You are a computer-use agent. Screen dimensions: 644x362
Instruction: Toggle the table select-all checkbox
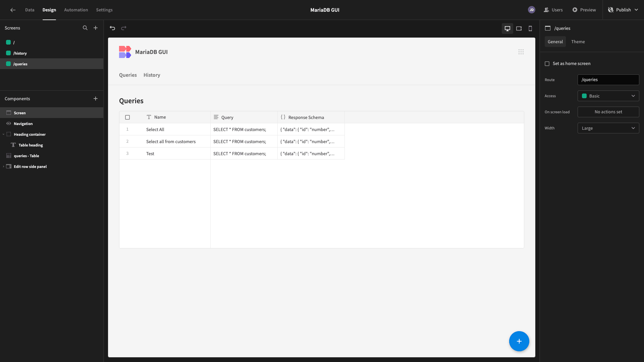point(127,117)
